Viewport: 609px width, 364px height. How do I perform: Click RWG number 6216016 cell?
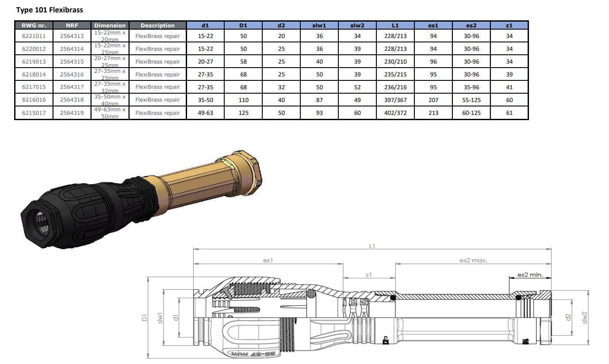coord(34,100)
